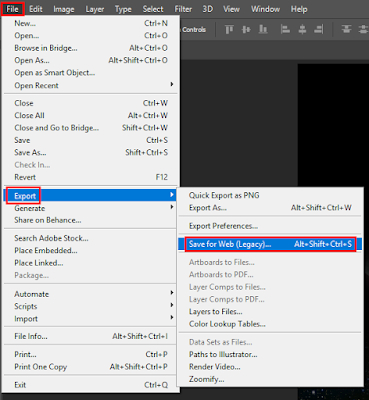Select Paths to Illustrator...

270,354
